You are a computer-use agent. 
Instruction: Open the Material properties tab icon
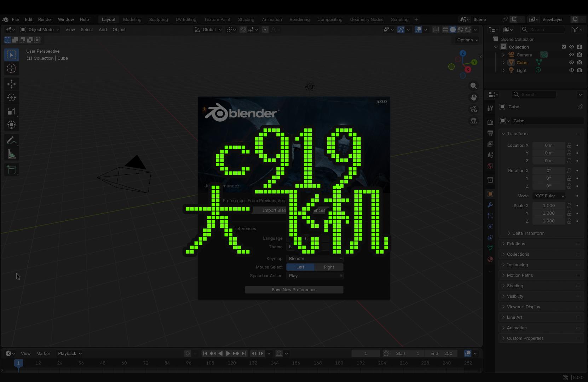coord(490,259)
